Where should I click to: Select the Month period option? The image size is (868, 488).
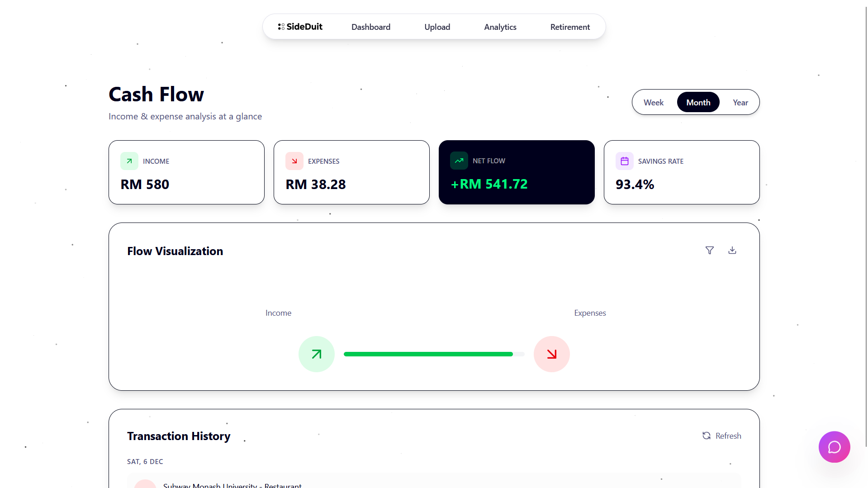coord(698,102)
